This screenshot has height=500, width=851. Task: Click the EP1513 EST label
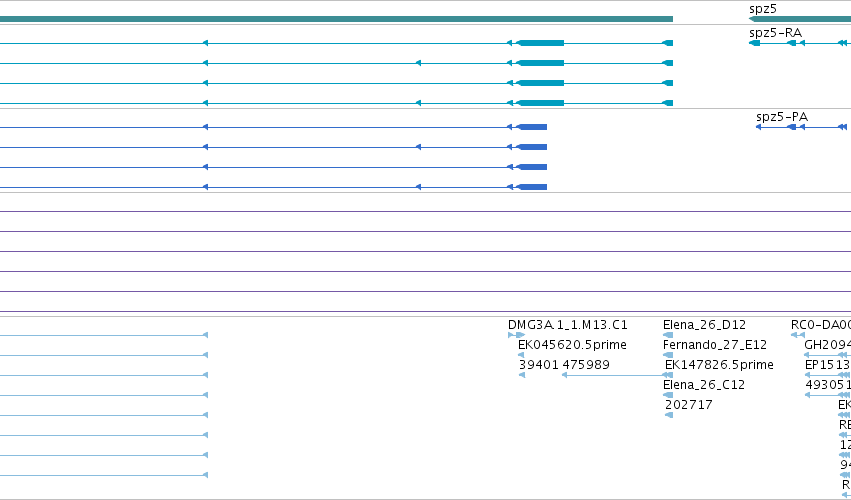[x=828, y=365]
